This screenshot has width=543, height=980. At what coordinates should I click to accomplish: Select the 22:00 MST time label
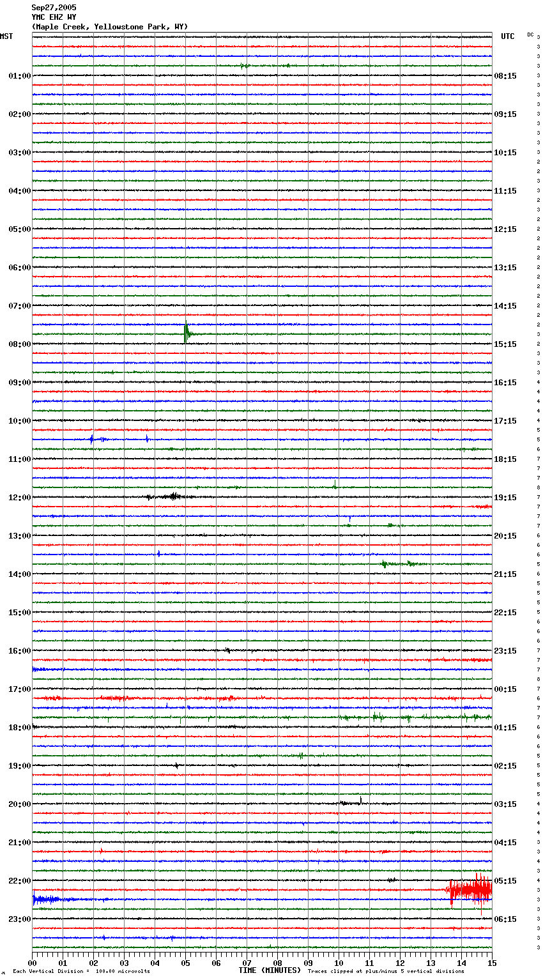[x=20, y=881]
